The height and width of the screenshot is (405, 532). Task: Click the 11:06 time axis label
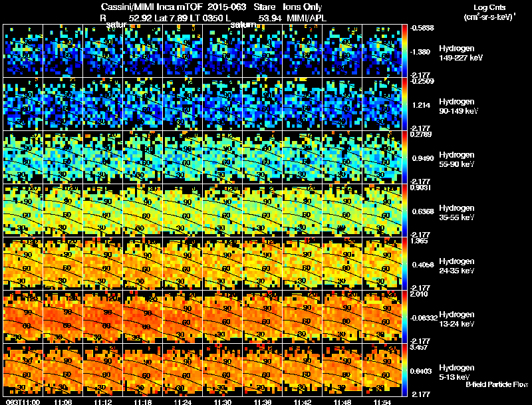tap(63, 402)
